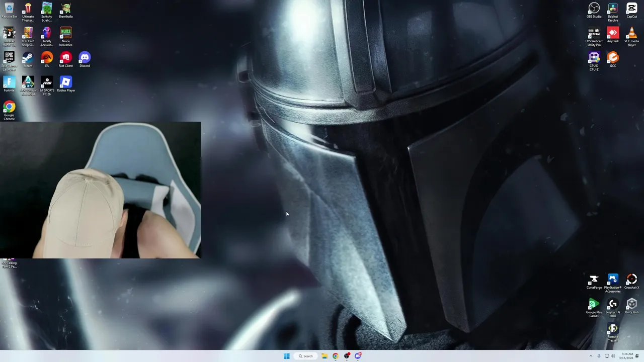The height and width of the screenshot is (362, 644).
Task: Select the Fortnite desktop shortcut
Action: pyautogui.click(x=9, y=84)
